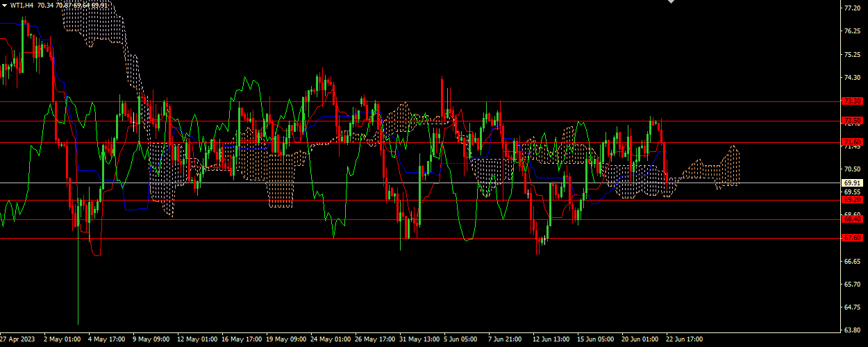Select the red 69.20 horizontal line label
This screenshot has height=347, width=868.
pyautogui.click(x=852, y=200)
